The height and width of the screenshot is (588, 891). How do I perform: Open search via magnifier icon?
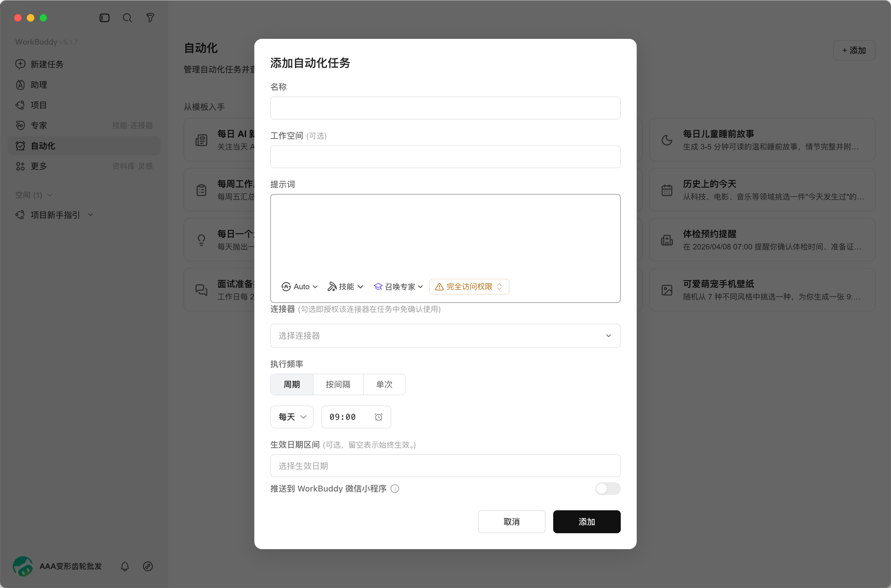pyautogui.click(x=127, y=18)
